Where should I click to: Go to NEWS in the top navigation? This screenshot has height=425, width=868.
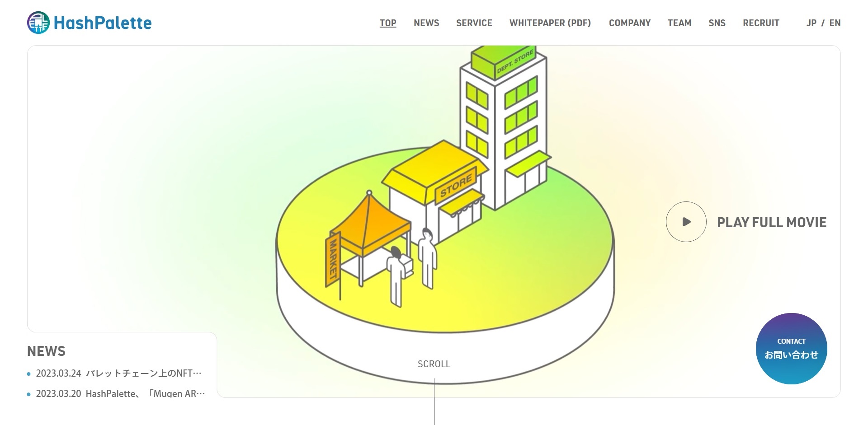click(426, 23)
